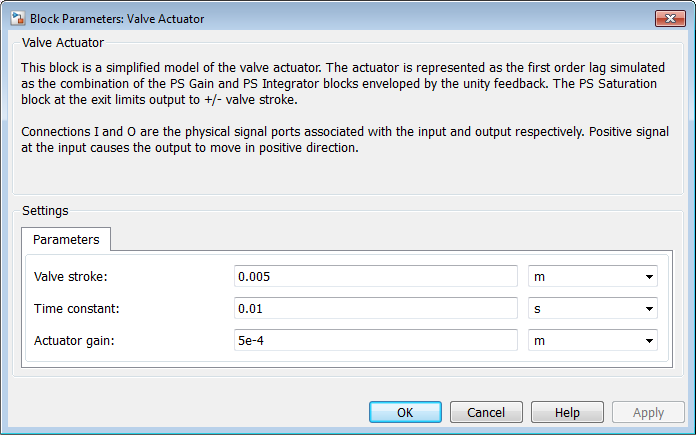The height and width of the screenshot is (435, 696).
Task: Click the Cancel button
Action: tap(486, 412)
